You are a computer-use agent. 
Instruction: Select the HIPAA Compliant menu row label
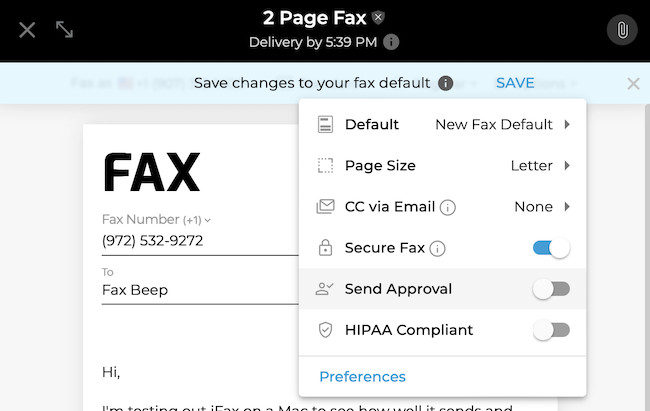coord(409,330)
